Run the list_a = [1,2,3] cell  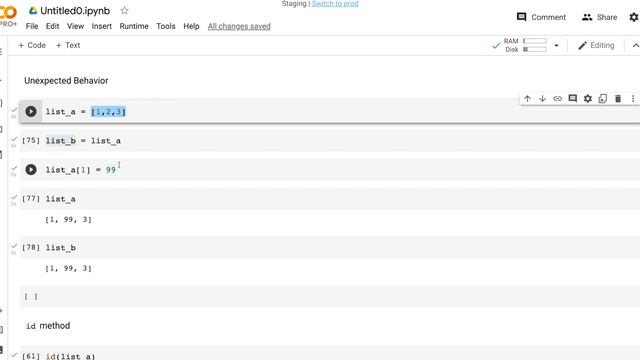(x=31, y=111)
